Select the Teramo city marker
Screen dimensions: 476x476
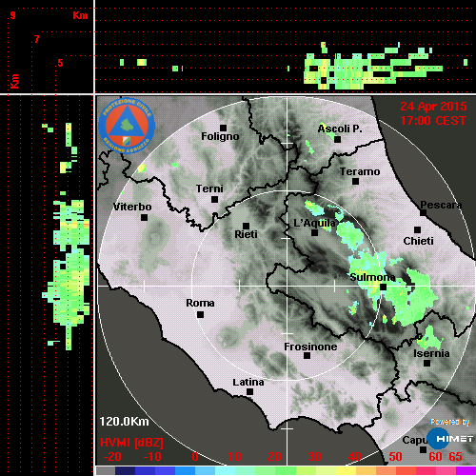tap(356, 181)
